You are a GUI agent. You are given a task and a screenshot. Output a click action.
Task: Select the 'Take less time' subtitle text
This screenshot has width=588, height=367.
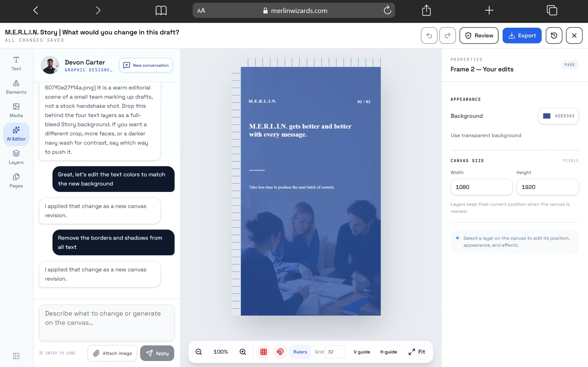pyautogui.click(x=292, y=187)
